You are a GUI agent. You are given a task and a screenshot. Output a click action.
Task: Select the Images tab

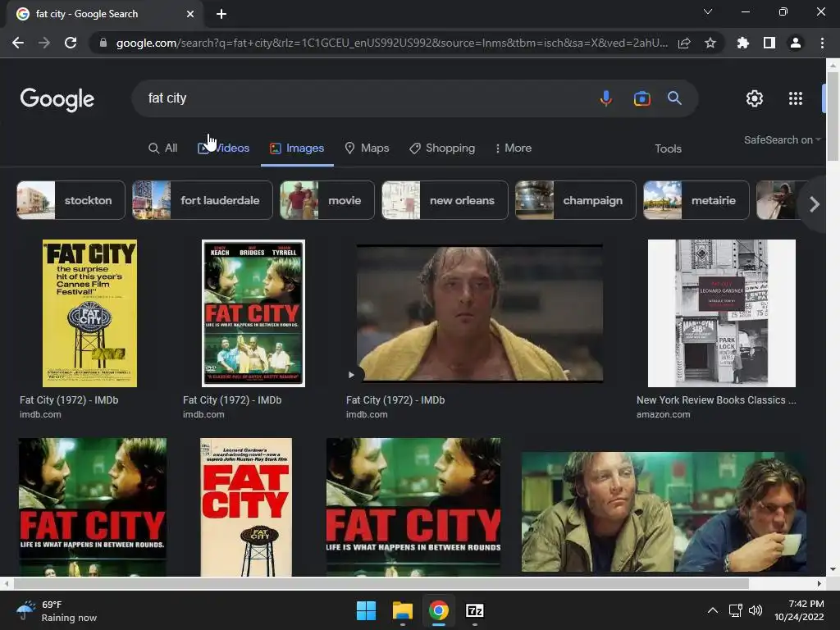(297, 148)
